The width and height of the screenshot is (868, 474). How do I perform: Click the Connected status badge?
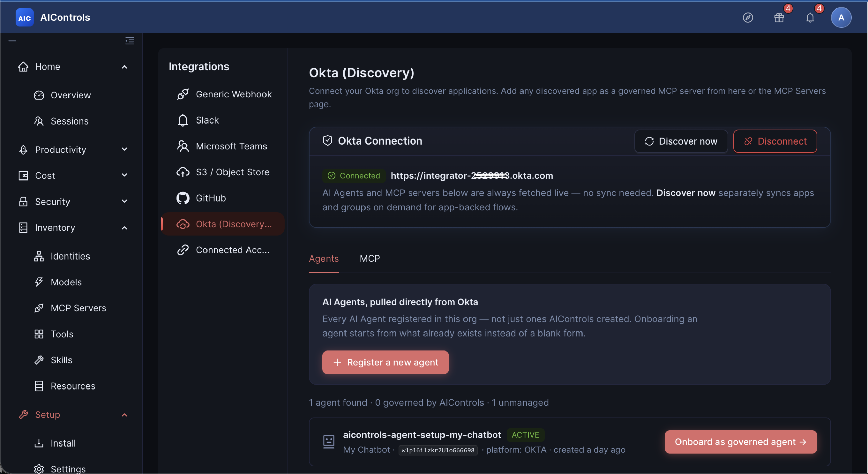click(x=354, y=176)
